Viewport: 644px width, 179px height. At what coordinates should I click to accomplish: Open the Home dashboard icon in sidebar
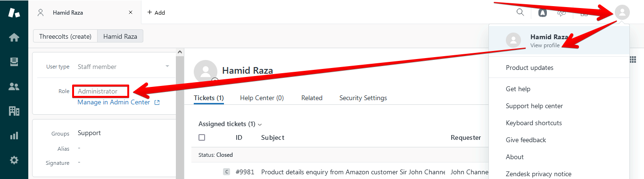pos(14,37)
